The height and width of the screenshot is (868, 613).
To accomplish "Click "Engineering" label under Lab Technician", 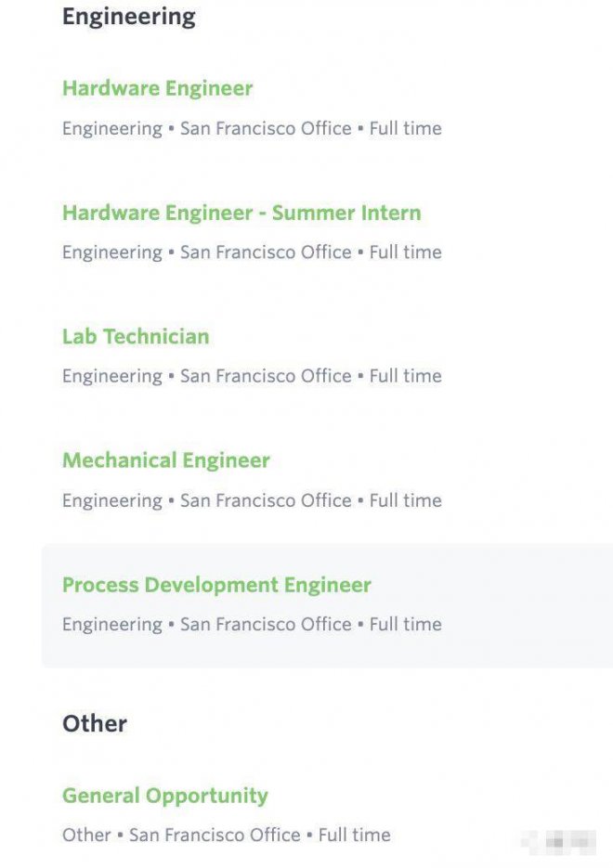I will (111, 376).
